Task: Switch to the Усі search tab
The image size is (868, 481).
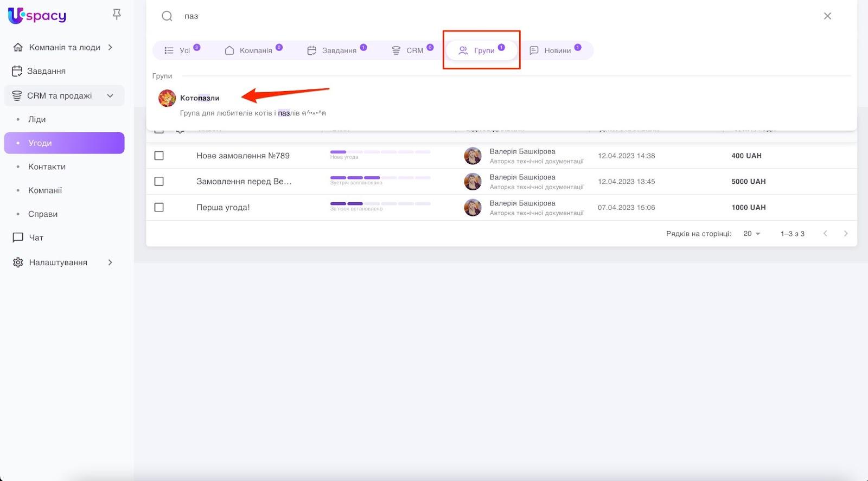Action: pos(182,50)
